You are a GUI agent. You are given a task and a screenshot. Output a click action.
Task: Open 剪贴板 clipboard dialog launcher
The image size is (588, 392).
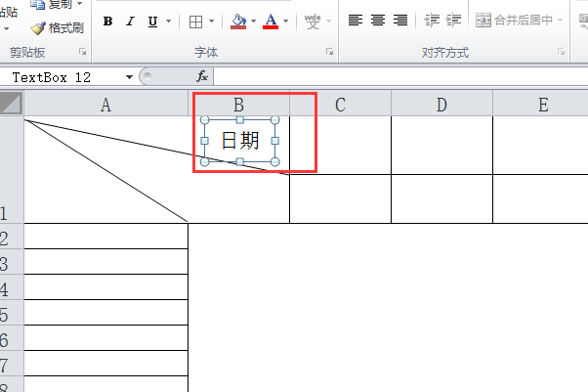tap(82, 52)
